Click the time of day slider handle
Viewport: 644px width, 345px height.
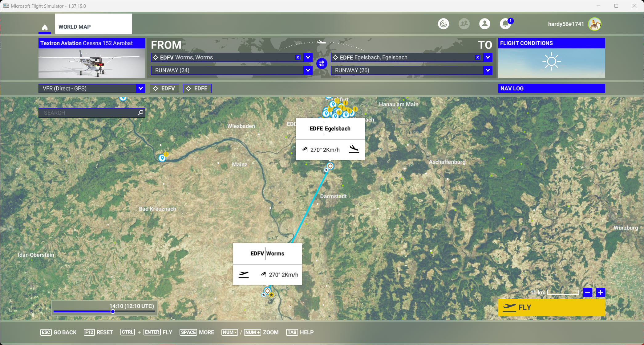[x=113, y=312]
